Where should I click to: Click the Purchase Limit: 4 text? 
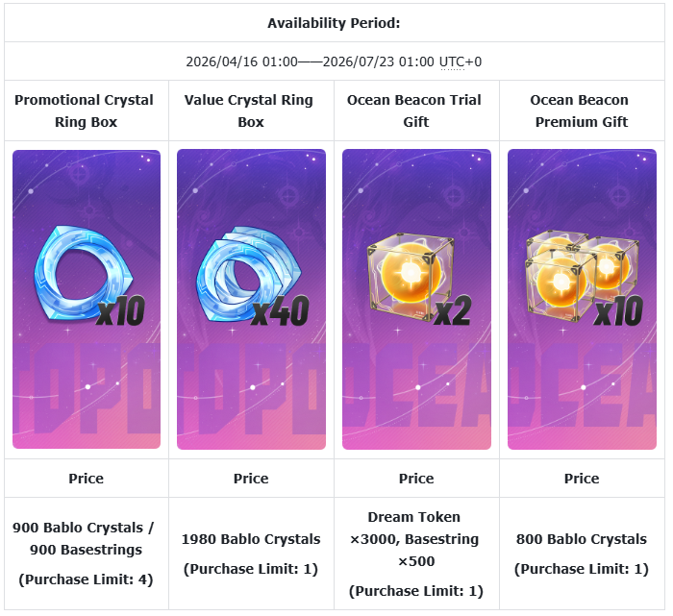tap(87, 579)
